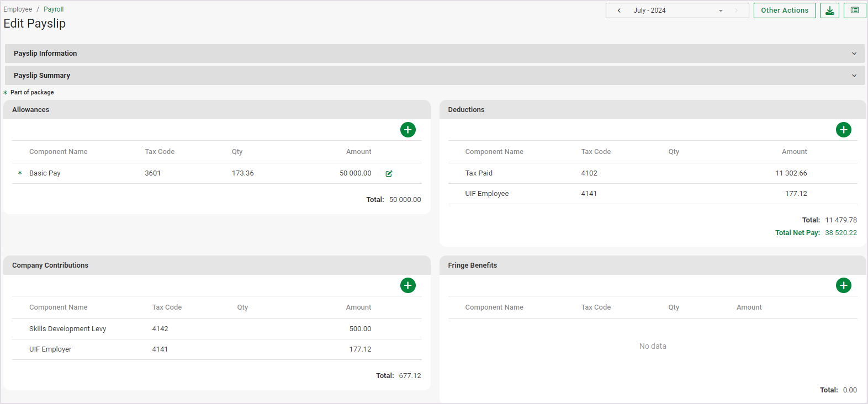The image size is (868, 404).
Task: Add a fringe benefit with plus icon
Action: point(843,285)
